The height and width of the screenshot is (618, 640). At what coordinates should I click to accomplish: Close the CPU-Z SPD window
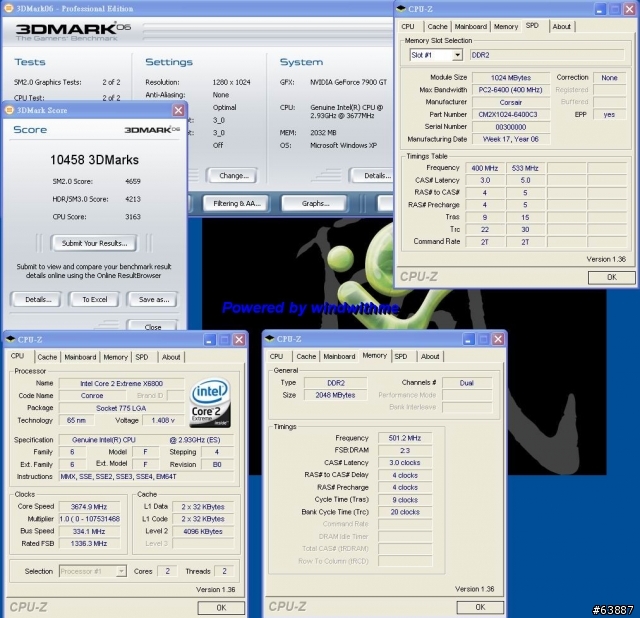(x=630, y=9)
